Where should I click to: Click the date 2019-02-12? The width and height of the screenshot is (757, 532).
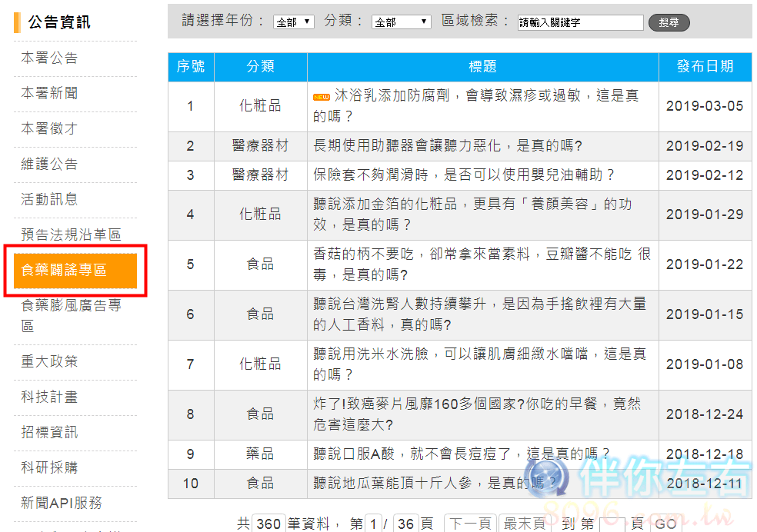705,175
